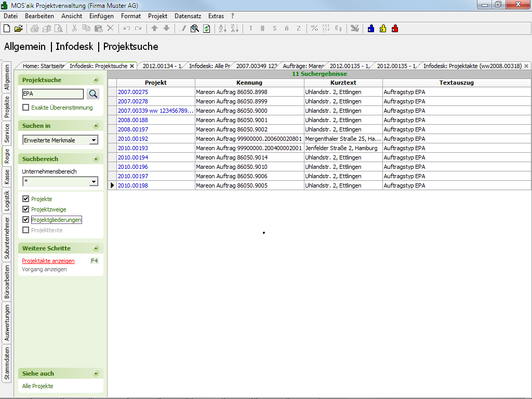This screenshot has width=532, height=399.
Task: Click the S toolbar icon
Action: point(274,29)
